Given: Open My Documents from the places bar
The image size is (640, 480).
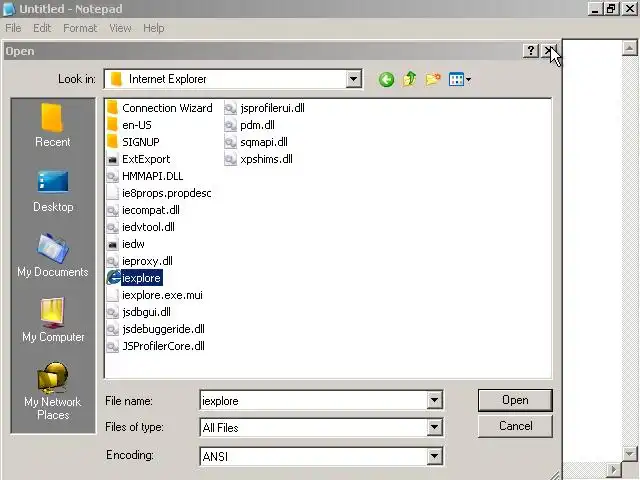Looking at the screenshot, I should (x=53, y=256).
